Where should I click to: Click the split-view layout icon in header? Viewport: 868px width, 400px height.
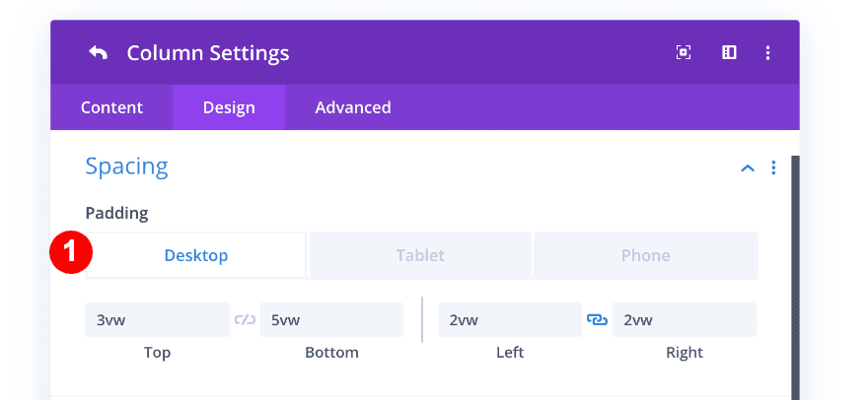(729, 53)
